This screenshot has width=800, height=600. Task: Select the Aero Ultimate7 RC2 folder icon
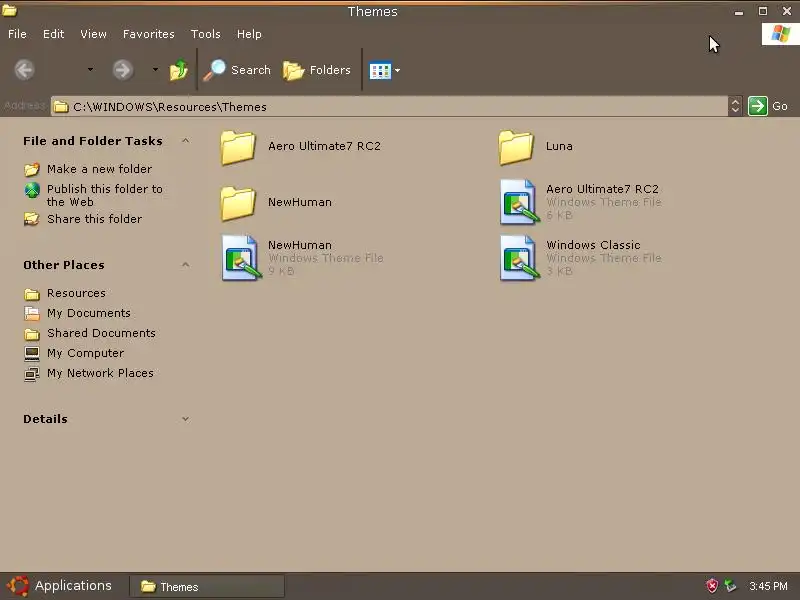[x=238, y=147]
